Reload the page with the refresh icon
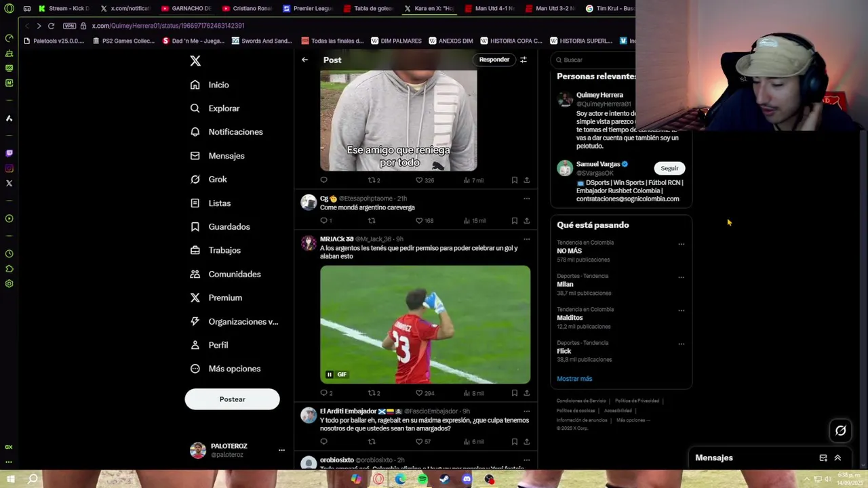This screenshot has height=488, width=868. tap(51, 26)
